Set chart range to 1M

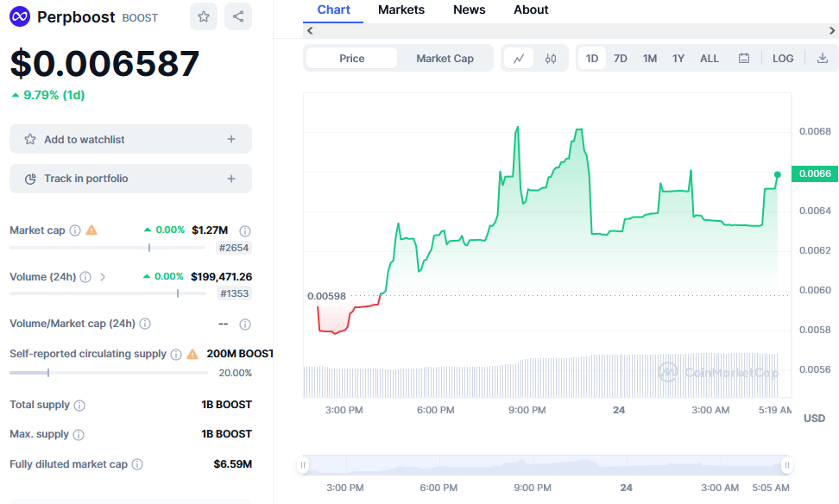click(650, 59)
